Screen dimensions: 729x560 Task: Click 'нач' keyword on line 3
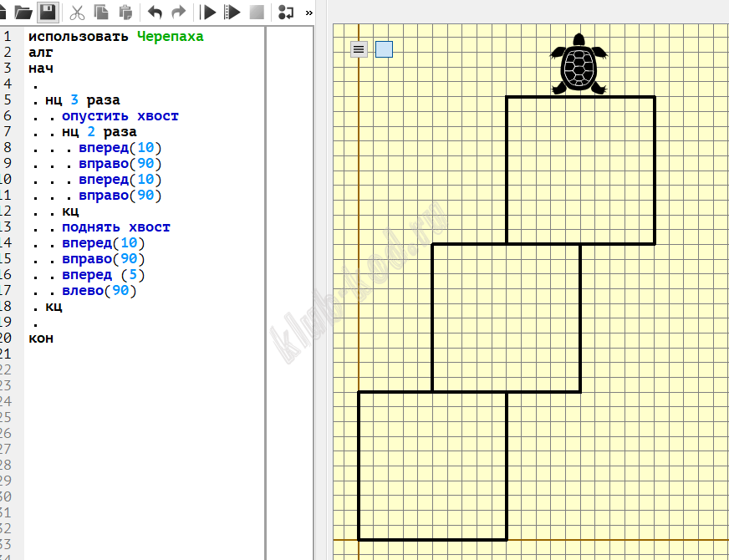(x=41, y=69)
